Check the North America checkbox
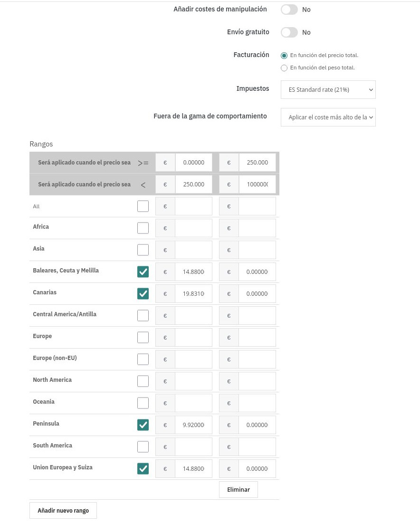 tap(143, 381)
